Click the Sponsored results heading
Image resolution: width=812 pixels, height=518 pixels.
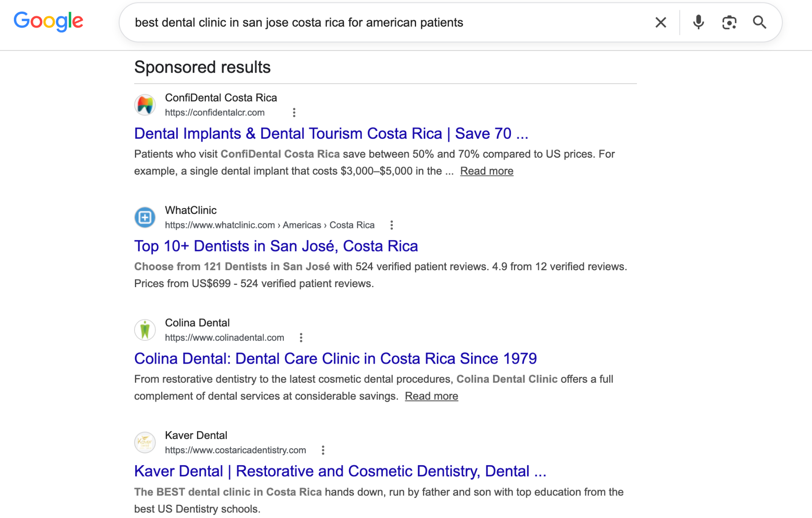(x=203, y=67)
